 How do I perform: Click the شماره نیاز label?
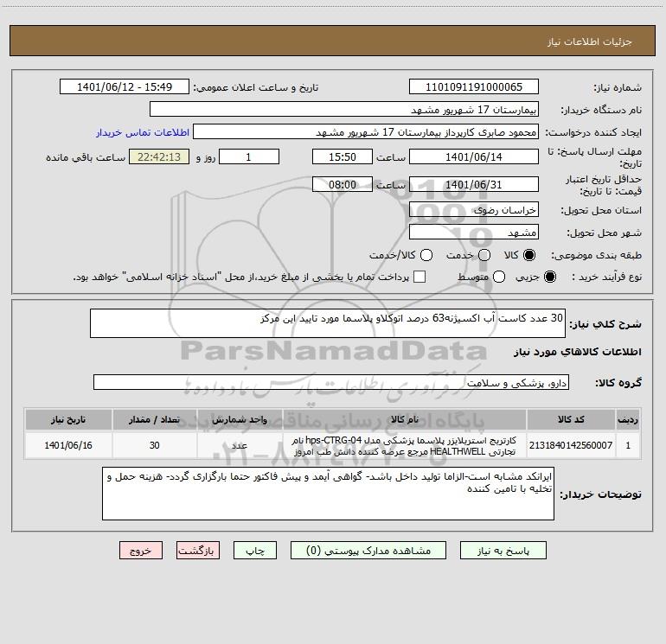tap(618, 87)
